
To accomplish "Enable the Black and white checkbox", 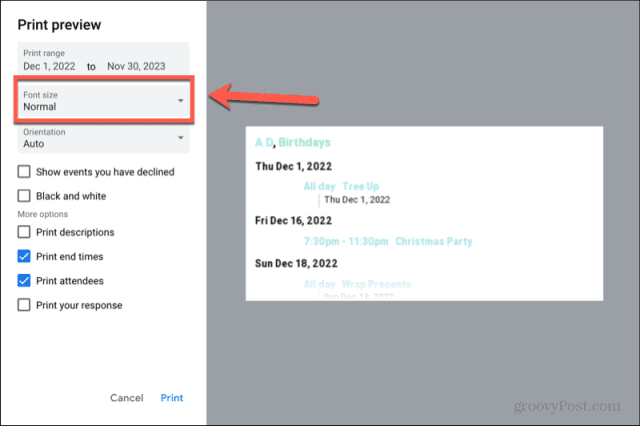I will tap(24, 196).
